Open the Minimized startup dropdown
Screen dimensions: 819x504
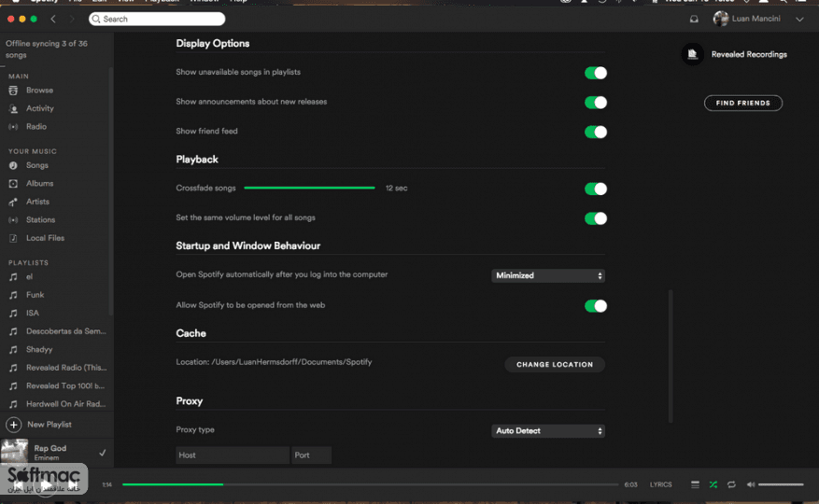tap(548, 275)
